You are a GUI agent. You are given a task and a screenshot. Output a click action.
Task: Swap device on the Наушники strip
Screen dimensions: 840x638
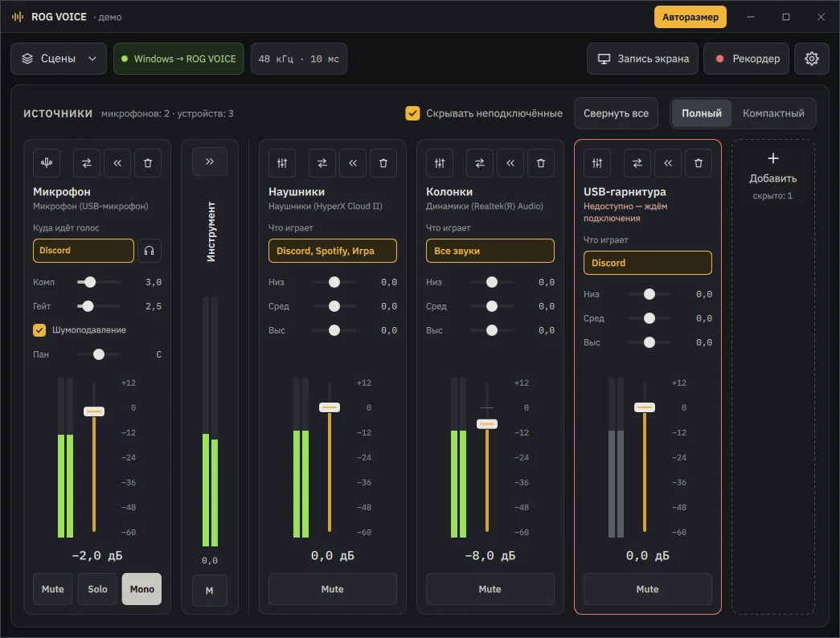click(322, 163)
